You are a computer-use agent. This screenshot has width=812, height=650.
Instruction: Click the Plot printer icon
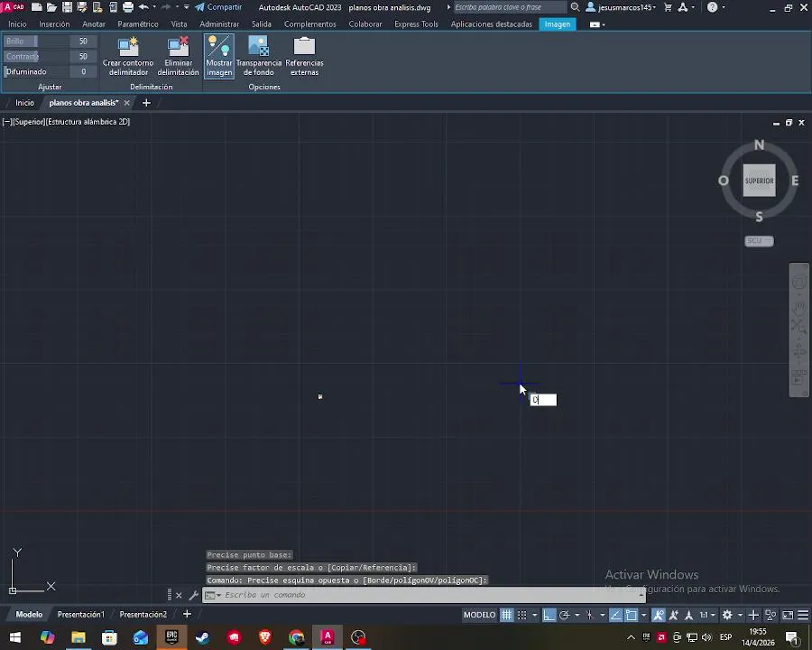click(x=128, y=7)
